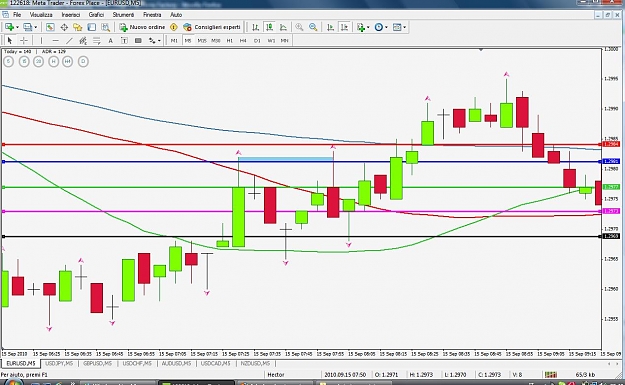Viewport: 625px width, 385px height.
Task: Open the new chart icon
Action: (x=9, y=27)
